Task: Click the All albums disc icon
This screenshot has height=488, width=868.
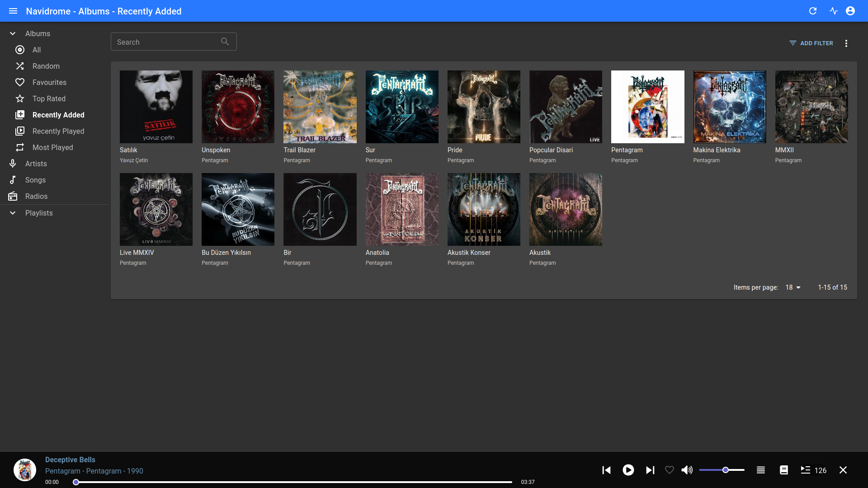Action: point(20,50)
